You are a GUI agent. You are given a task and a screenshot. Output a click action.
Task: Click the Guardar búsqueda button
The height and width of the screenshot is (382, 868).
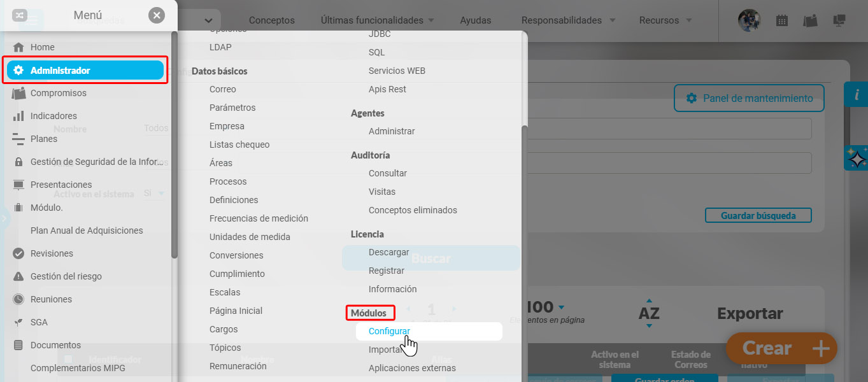(758, 216)
